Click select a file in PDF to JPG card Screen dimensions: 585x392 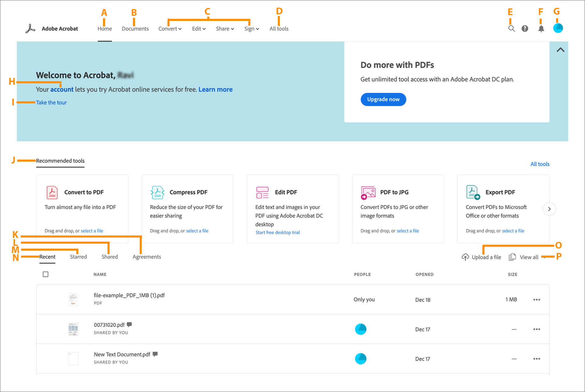point(408,231)
